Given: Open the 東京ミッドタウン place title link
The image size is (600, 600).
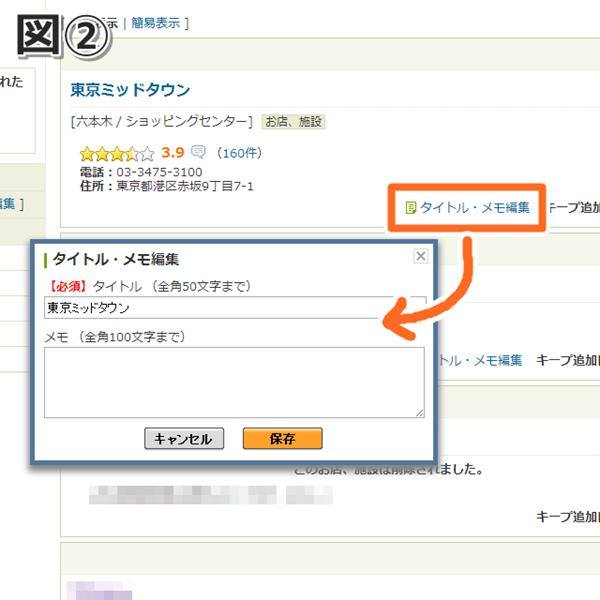Looking at the screenshot, I should pyautogui.click(x=130, y=90).
